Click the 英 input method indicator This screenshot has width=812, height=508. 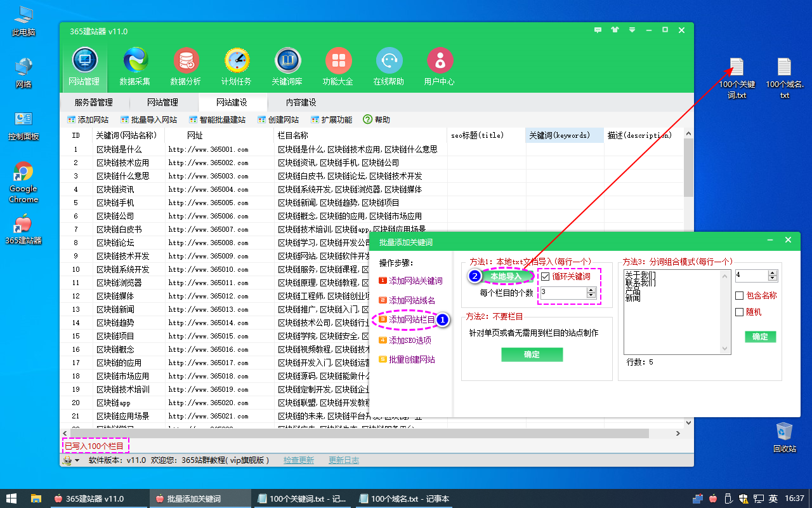(773, 498)
